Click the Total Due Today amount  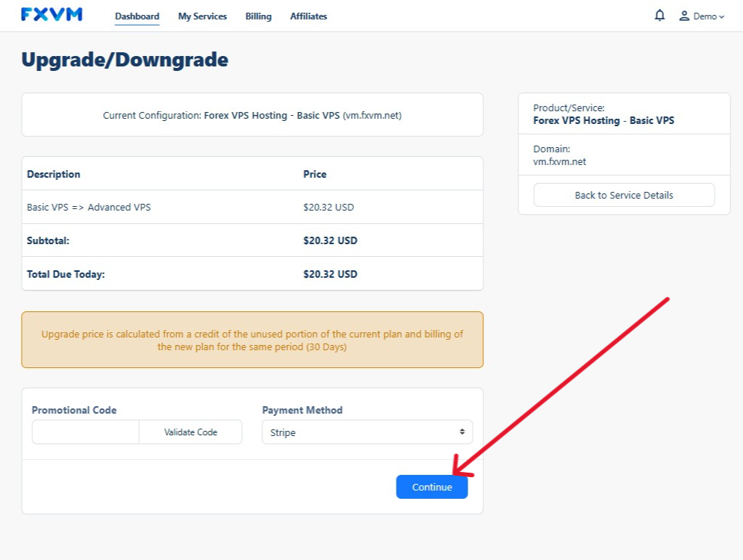[330, 274]
